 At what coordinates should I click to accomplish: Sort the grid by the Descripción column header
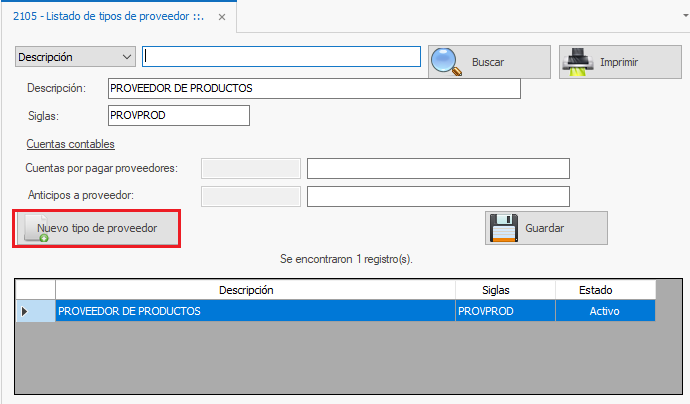coord(254,290)
